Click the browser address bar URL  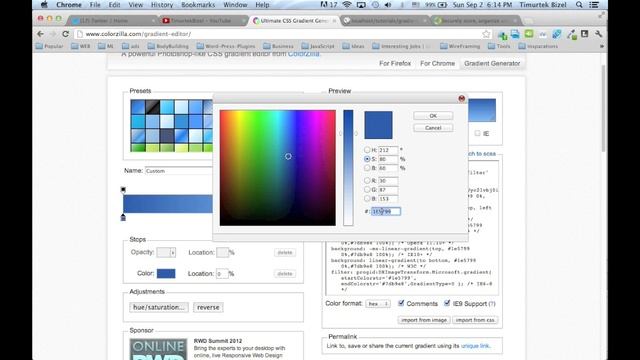(138, 34)
